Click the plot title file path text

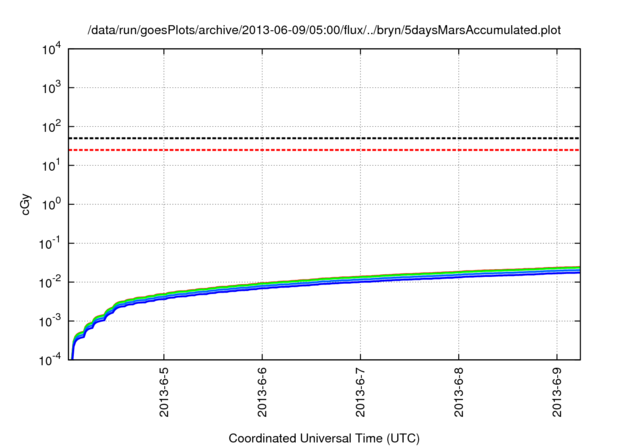324,30
